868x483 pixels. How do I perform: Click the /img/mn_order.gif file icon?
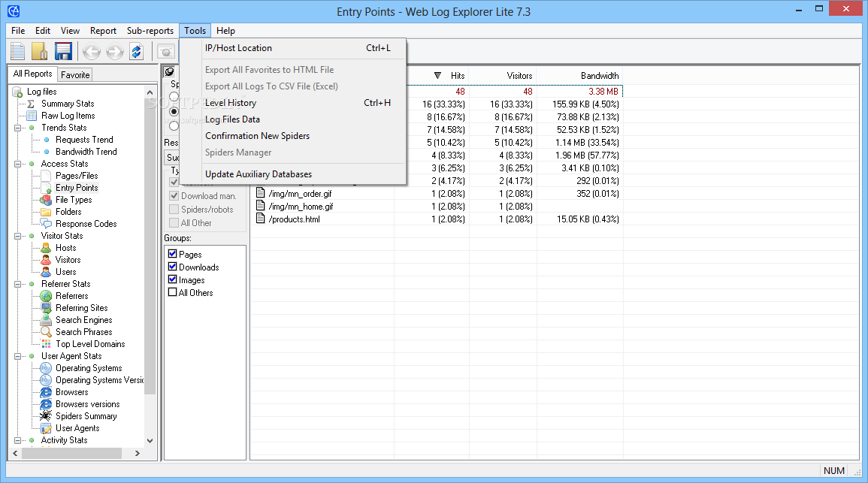[260, 194]
